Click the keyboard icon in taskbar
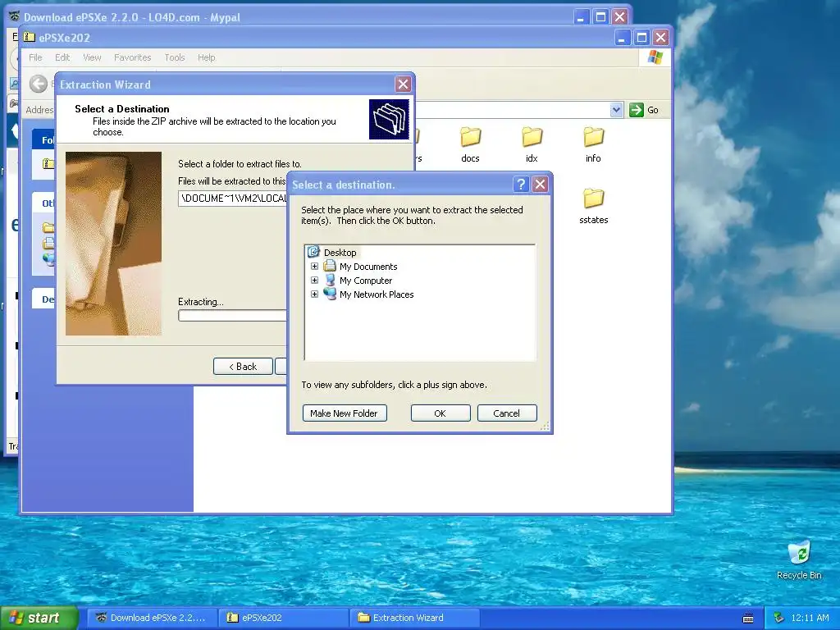The width and height of the screenshot is (840, 630). point(748,619)
